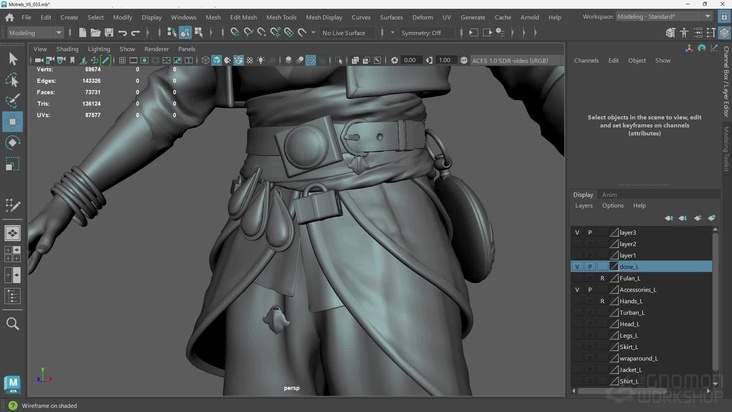Toggle textured display checker icon

250,60
